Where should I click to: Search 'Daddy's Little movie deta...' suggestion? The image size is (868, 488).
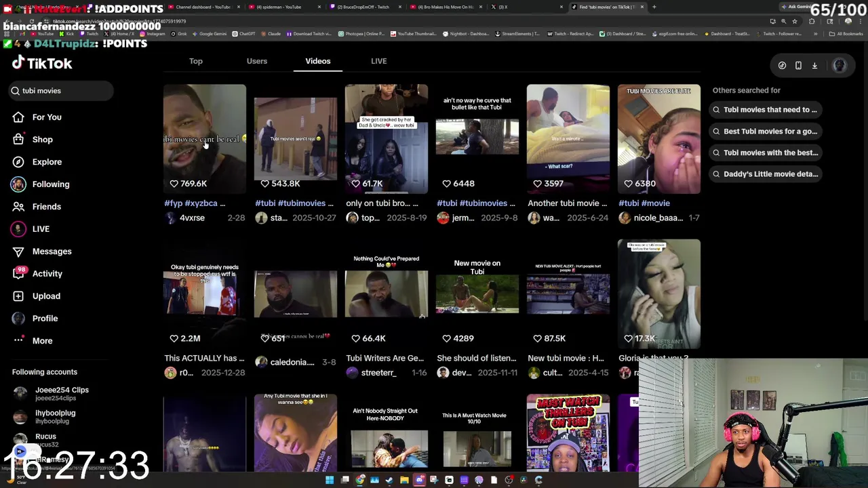click(765, 174)
